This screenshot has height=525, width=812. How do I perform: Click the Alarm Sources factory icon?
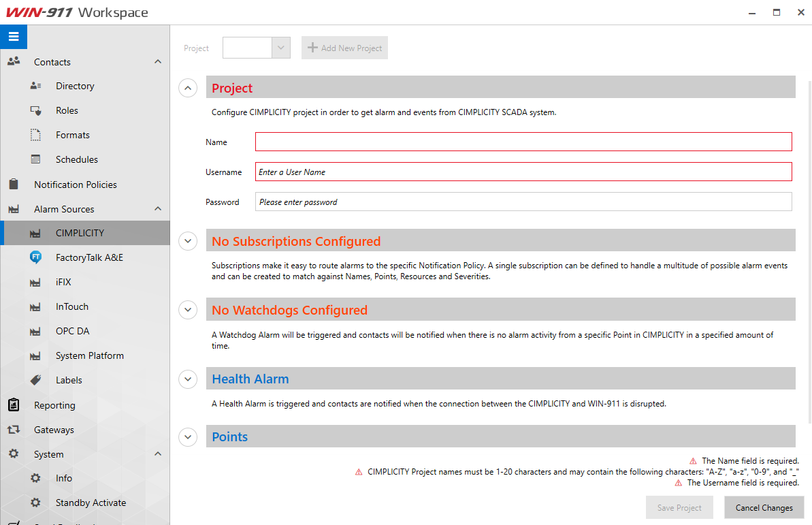(14, 209)
